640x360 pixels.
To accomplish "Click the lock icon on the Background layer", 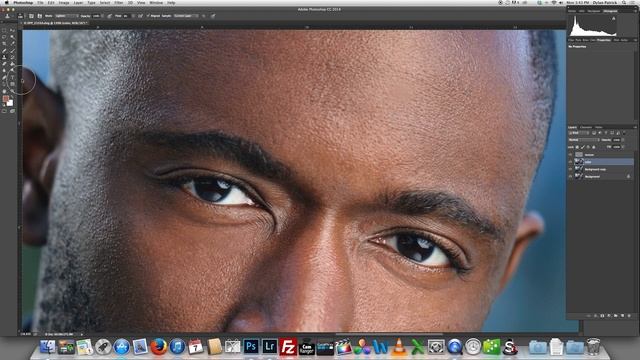I will pos(629,176).
